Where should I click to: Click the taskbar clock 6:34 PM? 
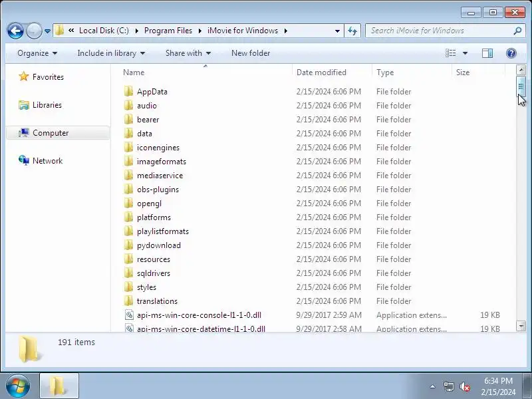(498, 380)
